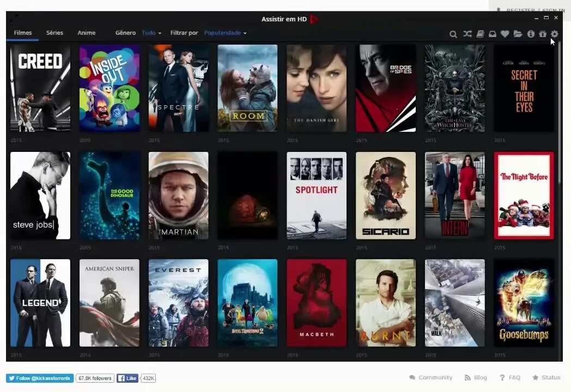The width and height of the screenshot is (571, 392).
Task: Open the Blog link
Action: coord(476,377)
